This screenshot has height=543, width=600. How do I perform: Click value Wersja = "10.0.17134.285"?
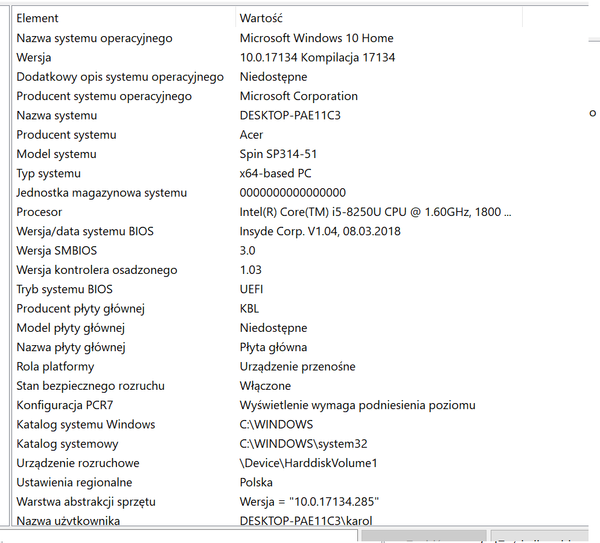(x=309, y=502)
